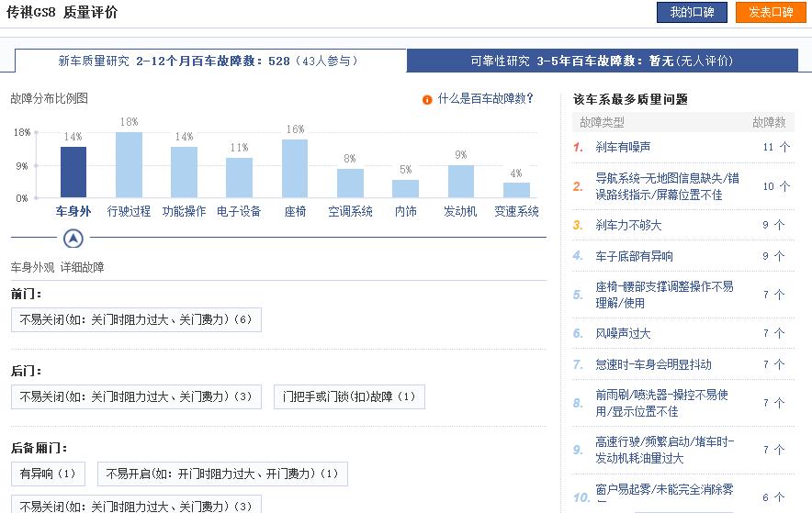
Task: Click 座椅 category label
Action: click(x=295, y=211)
